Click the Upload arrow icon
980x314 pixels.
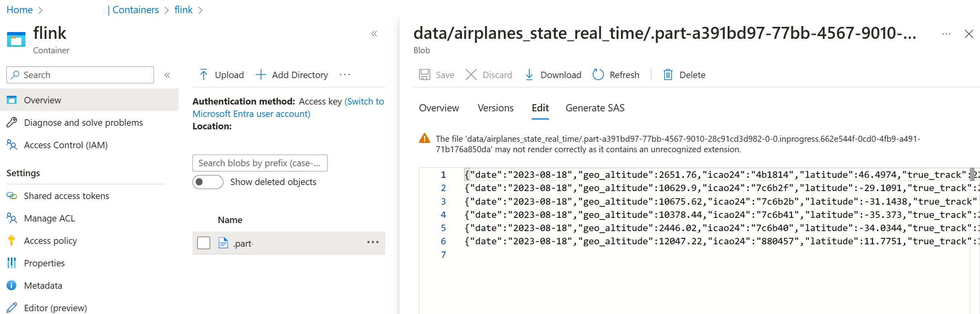click(204, 75)
